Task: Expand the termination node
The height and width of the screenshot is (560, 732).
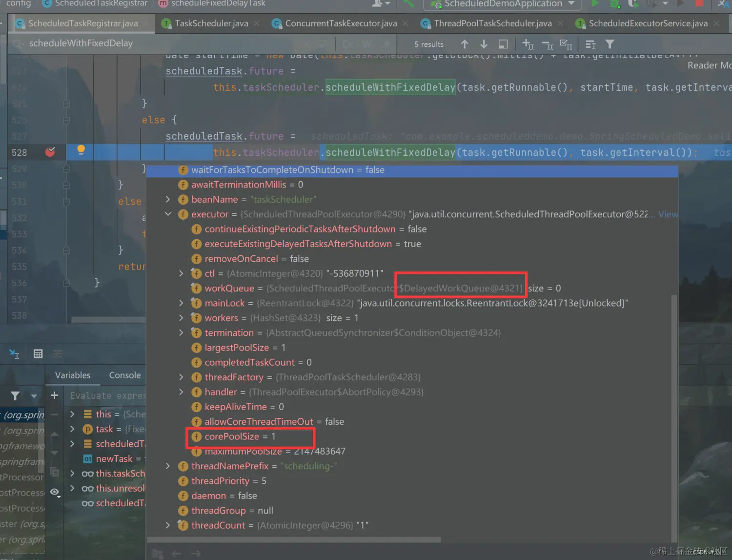Action: pos(181,332)
